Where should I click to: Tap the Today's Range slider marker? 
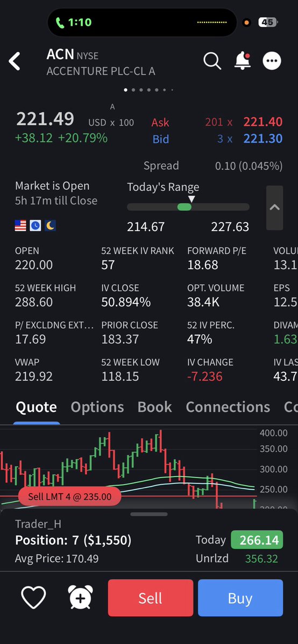tap(191, 199)
